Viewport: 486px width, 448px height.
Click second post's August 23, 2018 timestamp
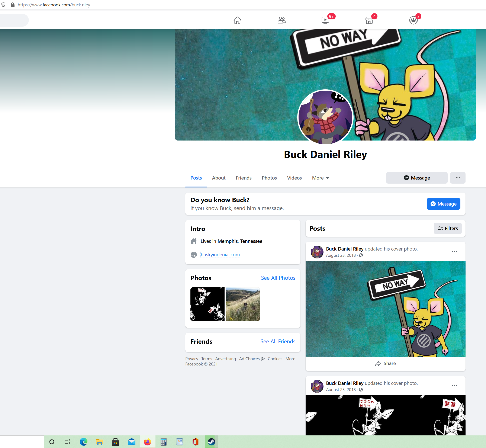pyautogui.click(x=341, y=390)
